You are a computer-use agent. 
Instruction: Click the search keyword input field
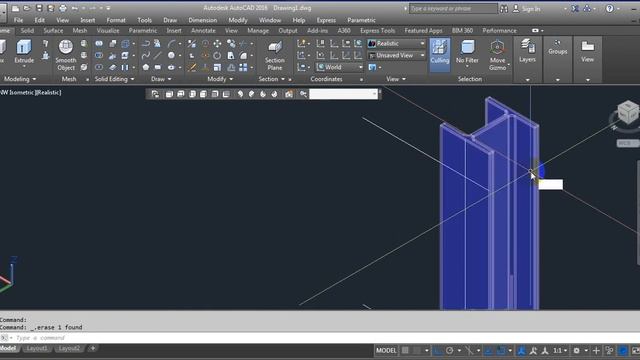[453, 9]
